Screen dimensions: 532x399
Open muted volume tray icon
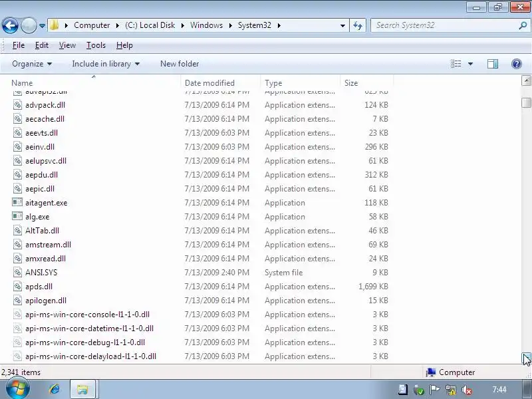[x=467, y=390]
